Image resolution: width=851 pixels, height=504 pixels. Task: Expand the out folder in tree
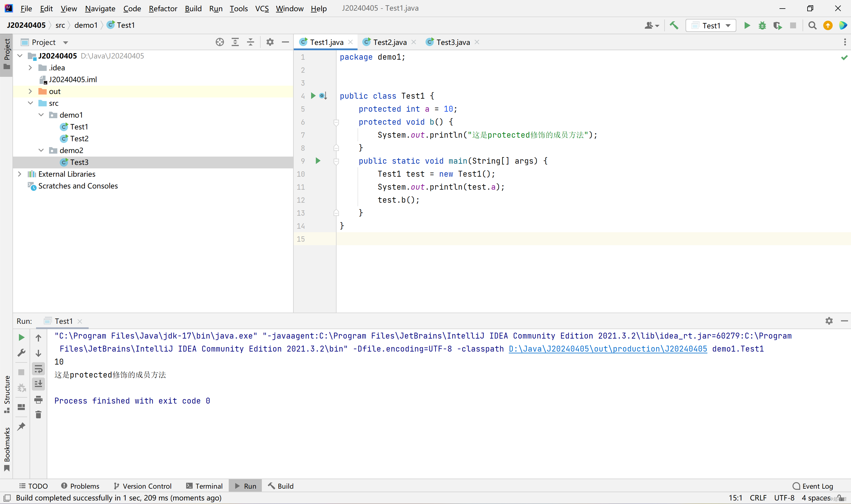coord(30,91)
